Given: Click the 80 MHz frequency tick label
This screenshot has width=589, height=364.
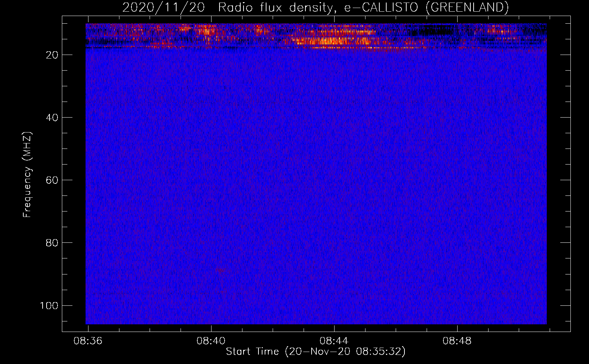Looking at the screenshot, I should (52, 243).
